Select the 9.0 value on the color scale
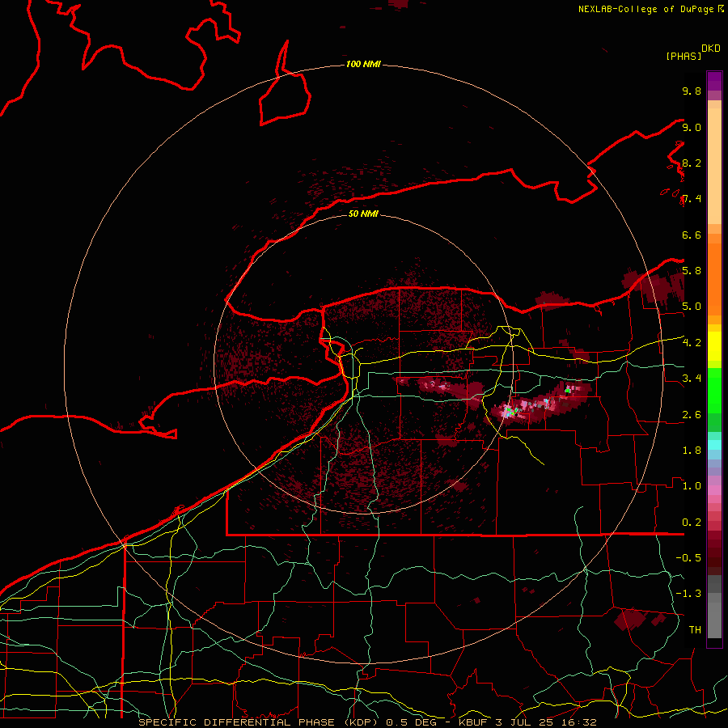 [692, 127]
